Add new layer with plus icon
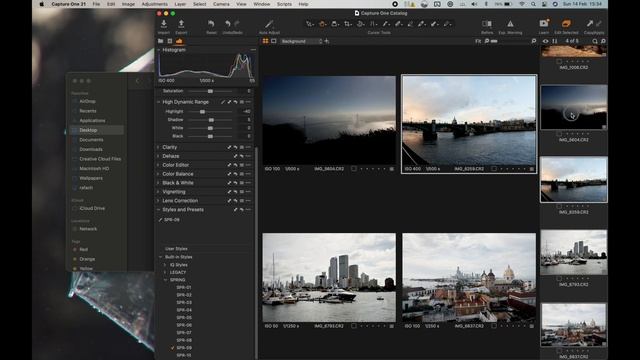Image resolution: width=640 pixels, height=360 pixels. (x=327, y=41)
